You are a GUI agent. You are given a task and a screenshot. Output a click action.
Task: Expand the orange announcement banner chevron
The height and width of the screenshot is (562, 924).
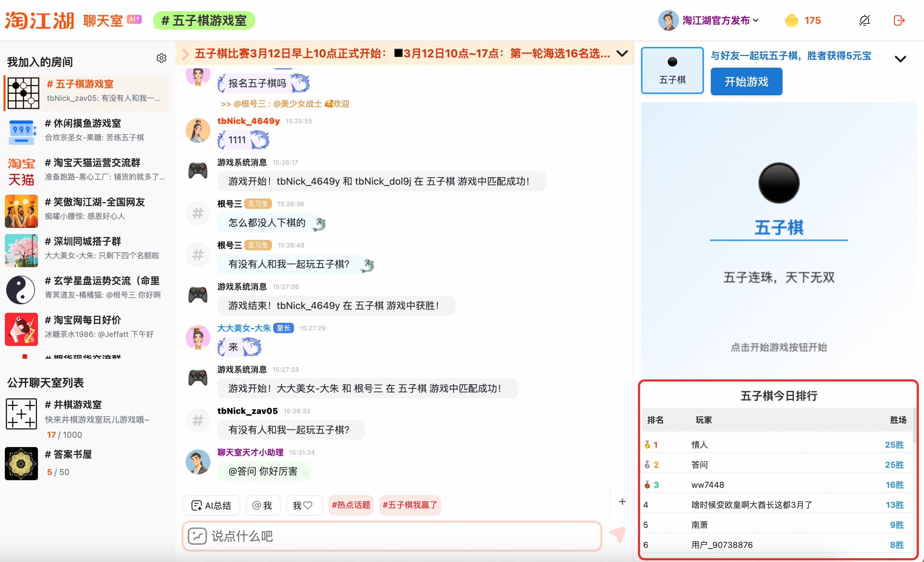coord(622,54)
